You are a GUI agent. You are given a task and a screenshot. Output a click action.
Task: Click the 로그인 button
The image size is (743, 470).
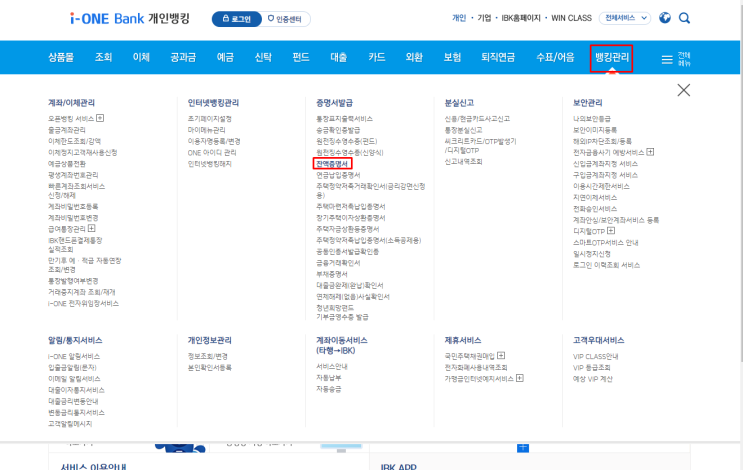point(236,19)
